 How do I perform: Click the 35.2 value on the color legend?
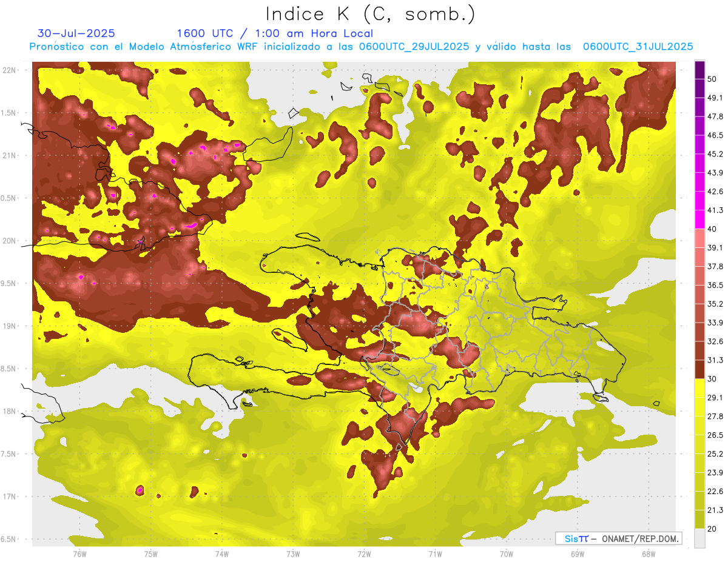[715, 304]
